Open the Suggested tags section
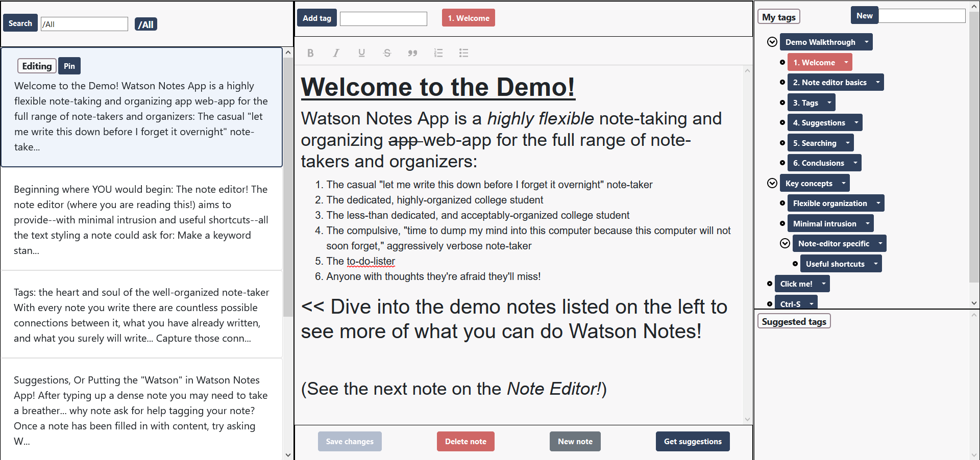 coord(794,321)
